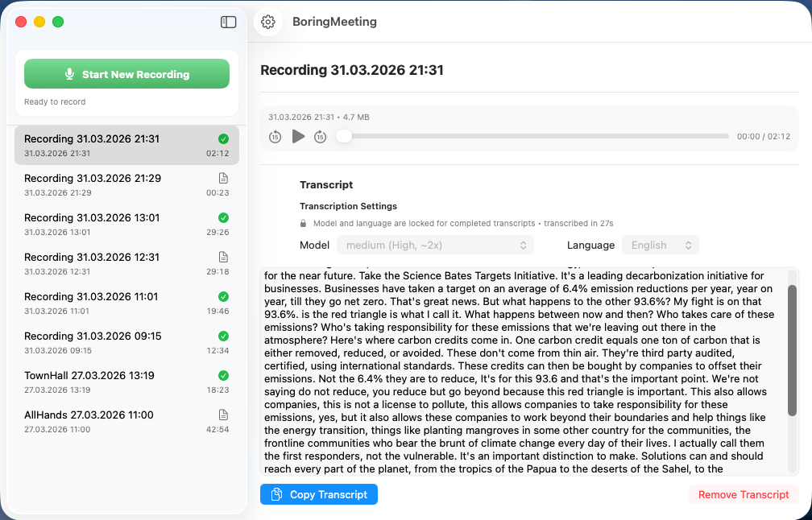The height and width of the screenshot is (520, 812).
Task: Copy the transcript
Action: click(319, 494)
